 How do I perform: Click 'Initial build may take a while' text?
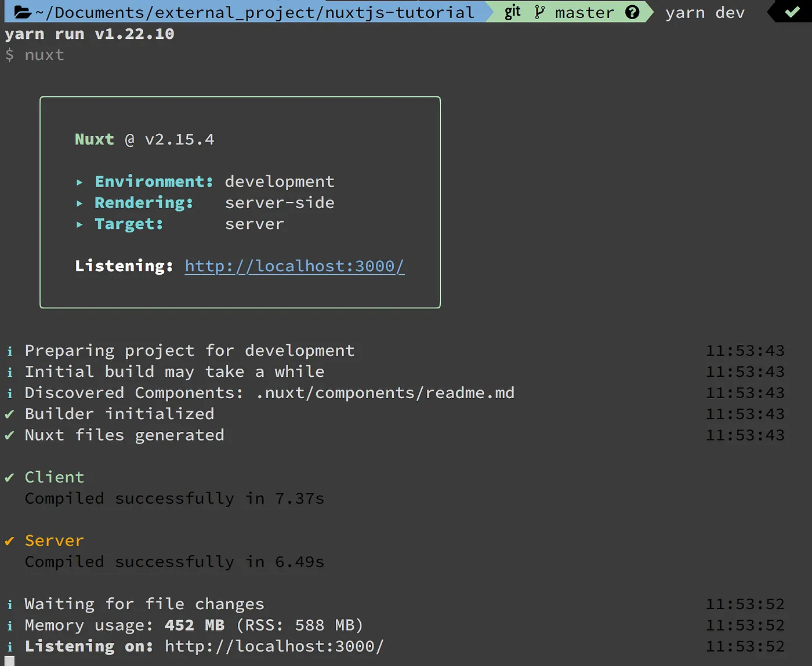pos(175,372)
